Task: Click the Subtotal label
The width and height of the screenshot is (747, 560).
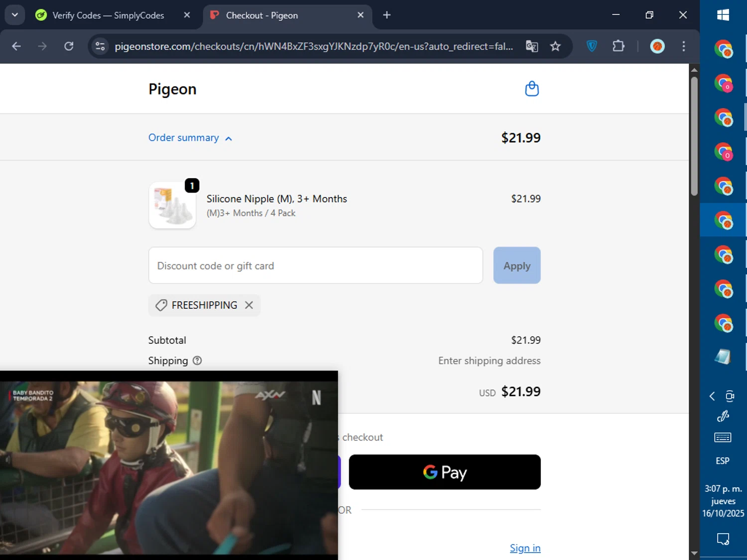Action: point(167,340)
